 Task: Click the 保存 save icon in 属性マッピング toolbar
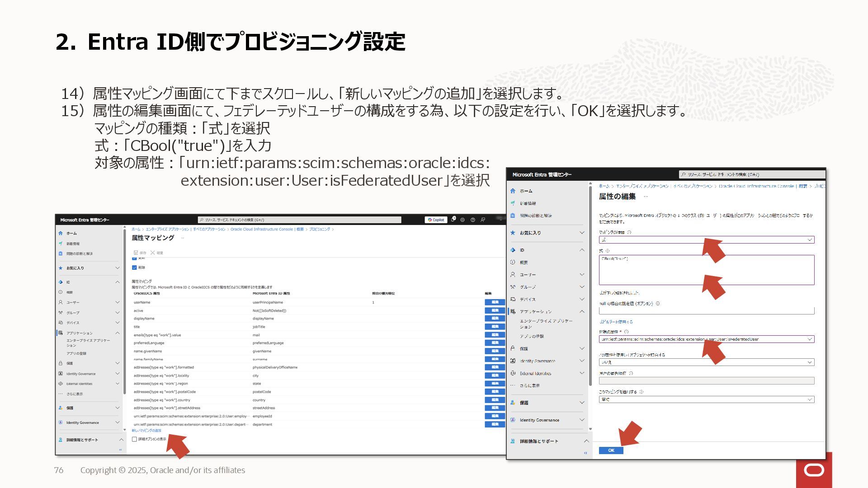[136, 253]
